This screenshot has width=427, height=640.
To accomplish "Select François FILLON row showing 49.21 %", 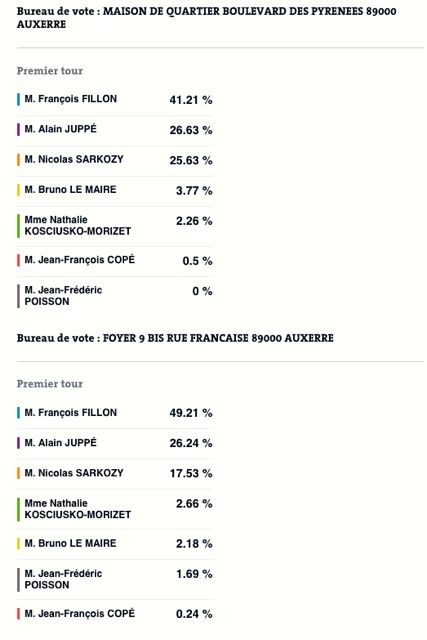I will (115, 413).
